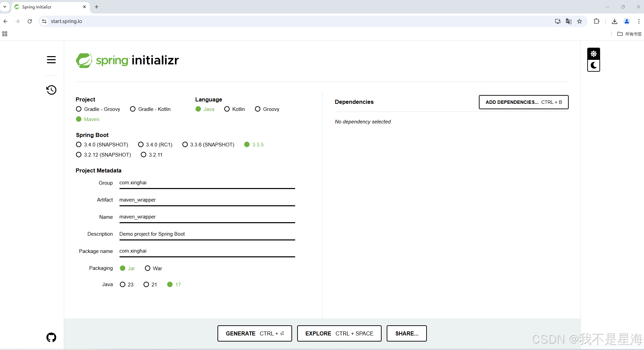
Task: Click the 'No dependency selected' text
Action: coord(363,122)
